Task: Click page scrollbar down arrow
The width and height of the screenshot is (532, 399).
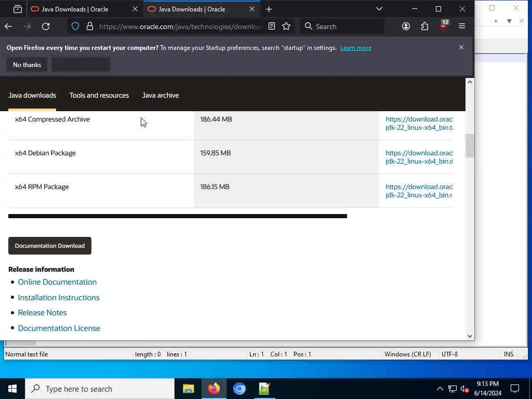Action: [x=470, y=336]
